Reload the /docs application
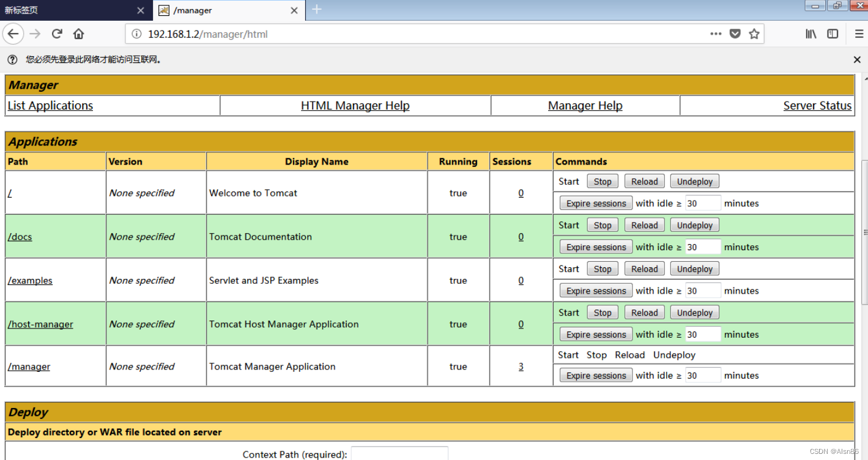This screenshot has height=460, width=868. pos(645,225)
